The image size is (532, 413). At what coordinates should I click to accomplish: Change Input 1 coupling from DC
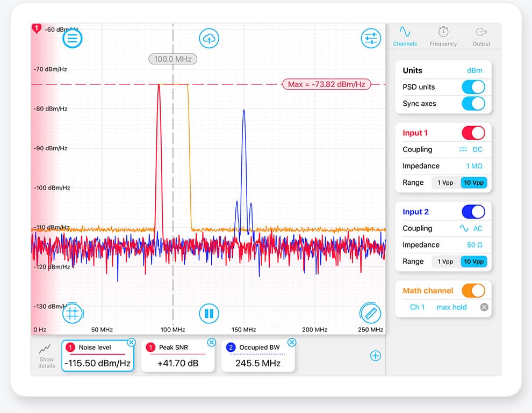(x=471, y=150)
